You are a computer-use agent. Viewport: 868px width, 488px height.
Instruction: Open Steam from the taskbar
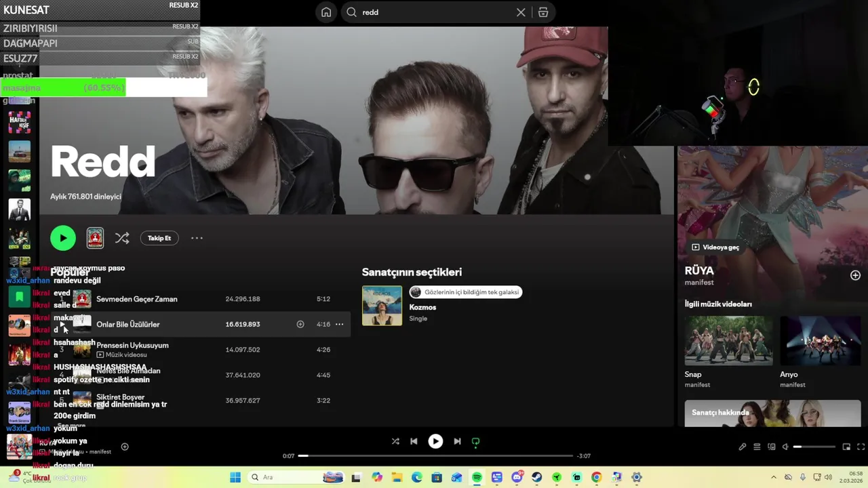pyautogui.click(x=536, y=477)
